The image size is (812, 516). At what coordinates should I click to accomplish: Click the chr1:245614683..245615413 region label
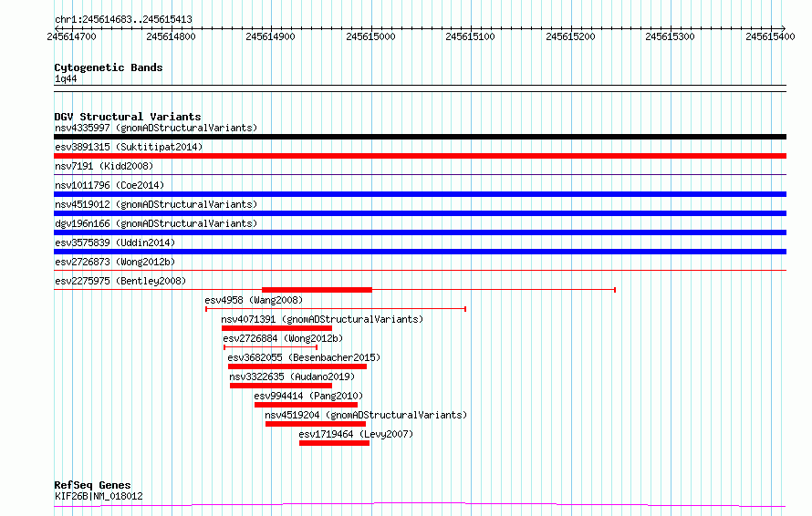pyautogui.click(x=123, y=20)
